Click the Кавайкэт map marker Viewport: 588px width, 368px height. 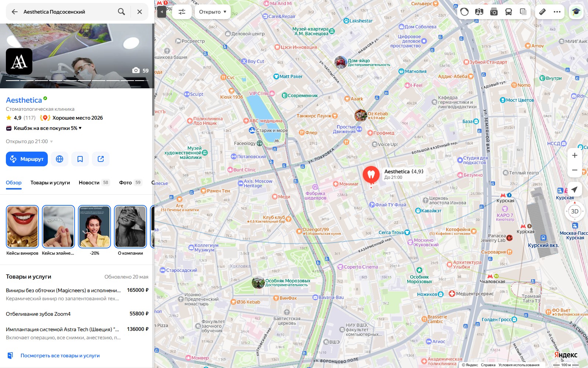[x=429, y=210]
